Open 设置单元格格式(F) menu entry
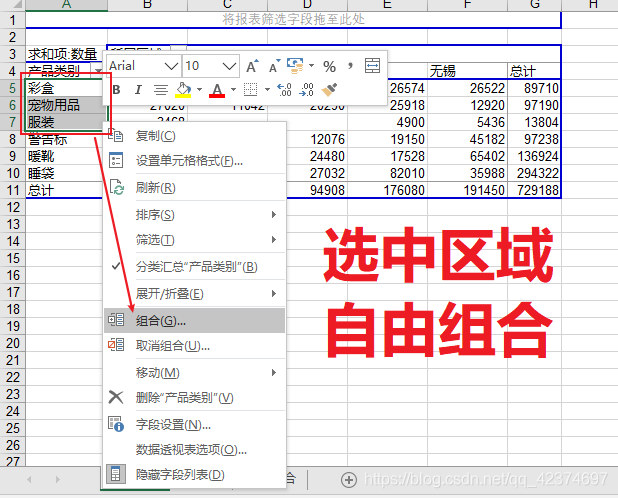The image size is (618, 498). pos(194,161)
